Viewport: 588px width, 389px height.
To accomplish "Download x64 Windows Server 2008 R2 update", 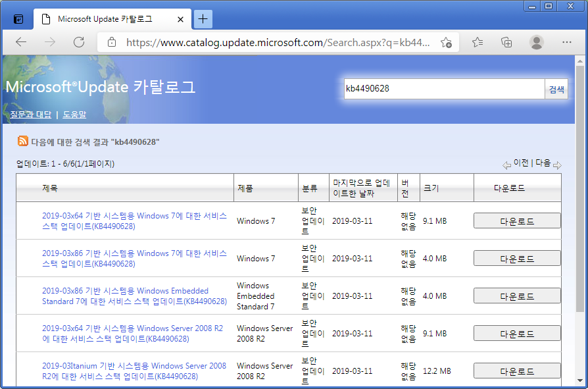I will tap(517, 334).
